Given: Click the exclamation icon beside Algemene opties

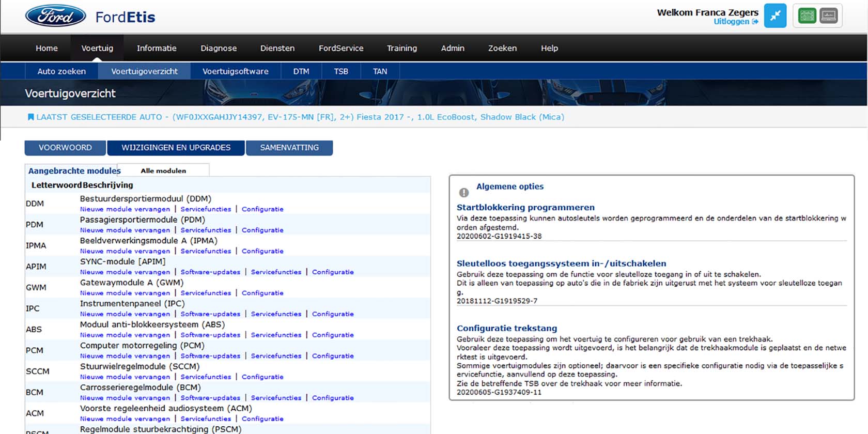Looking at the screenshot, I should coord(464,192).
